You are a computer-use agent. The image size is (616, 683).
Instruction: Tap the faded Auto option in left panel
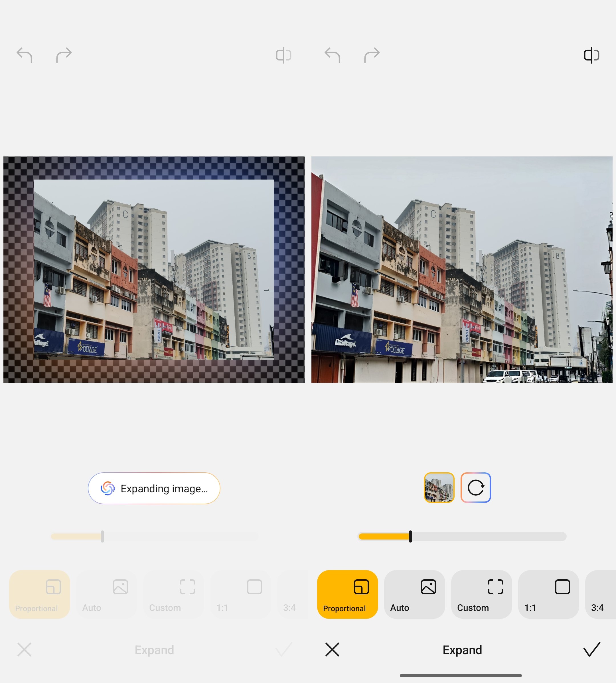click(x=107, y=594)
